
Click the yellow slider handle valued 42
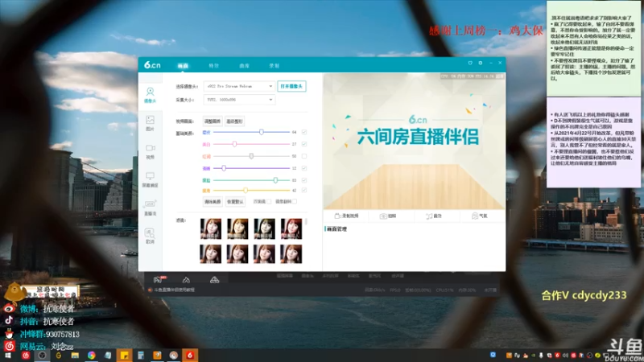(x=246, y=190)
